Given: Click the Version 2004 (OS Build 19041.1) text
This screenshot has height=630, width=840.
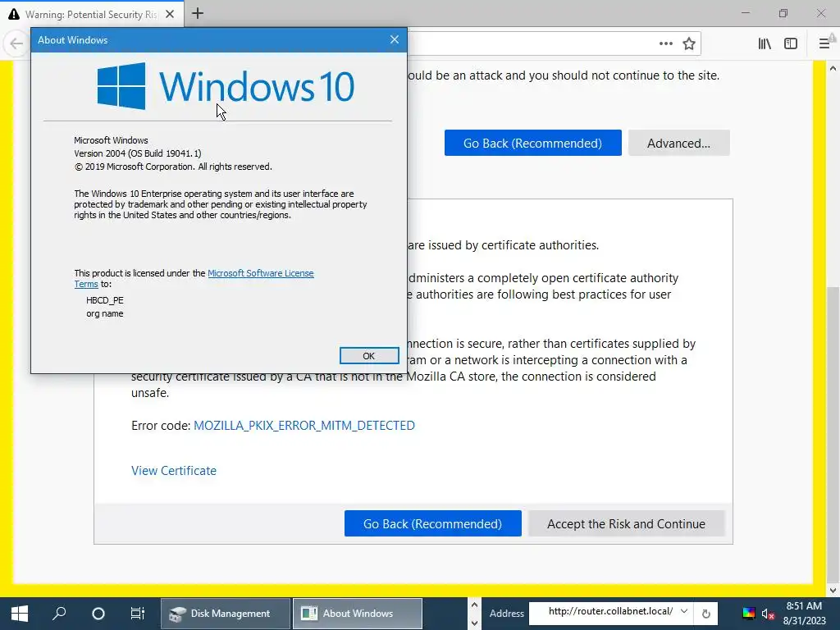Looking at the screenshot, I should pyautogui.click(x=138, y=153).
